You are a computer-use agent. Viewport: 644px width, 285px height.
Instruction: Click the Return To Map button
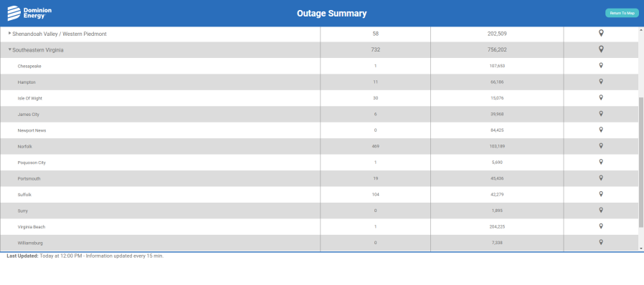(x=622, y=13)
